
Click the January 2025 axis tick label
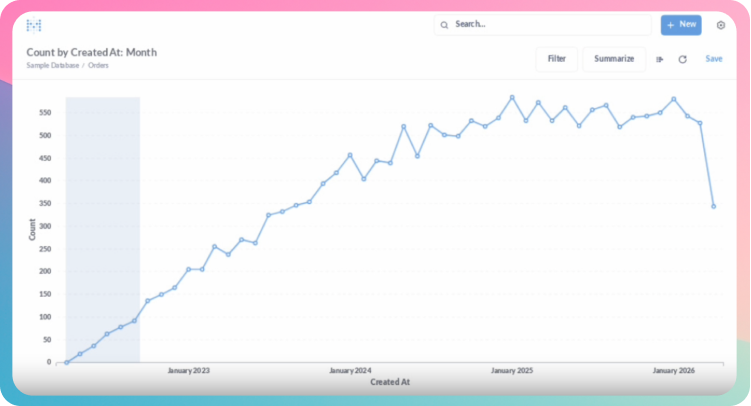(512, 371)
